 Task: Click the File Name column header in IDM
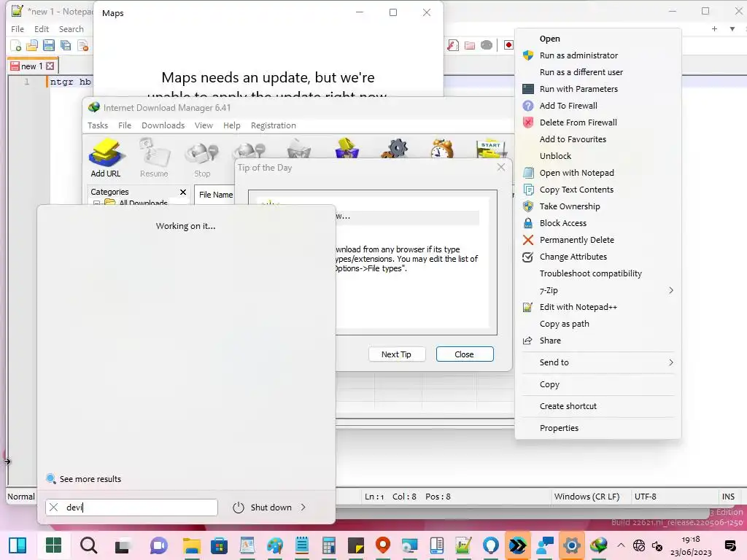(216, 195)
